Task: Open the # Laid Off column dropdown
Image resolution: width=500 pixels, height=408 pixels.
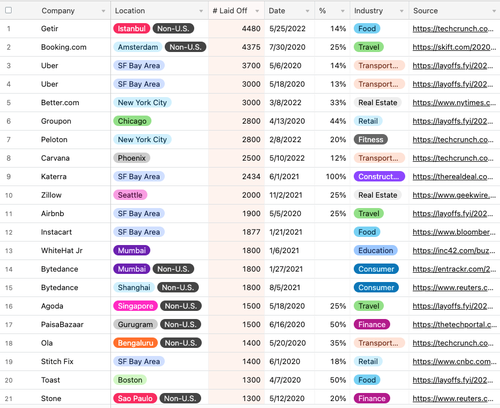Action: point(257,11)
